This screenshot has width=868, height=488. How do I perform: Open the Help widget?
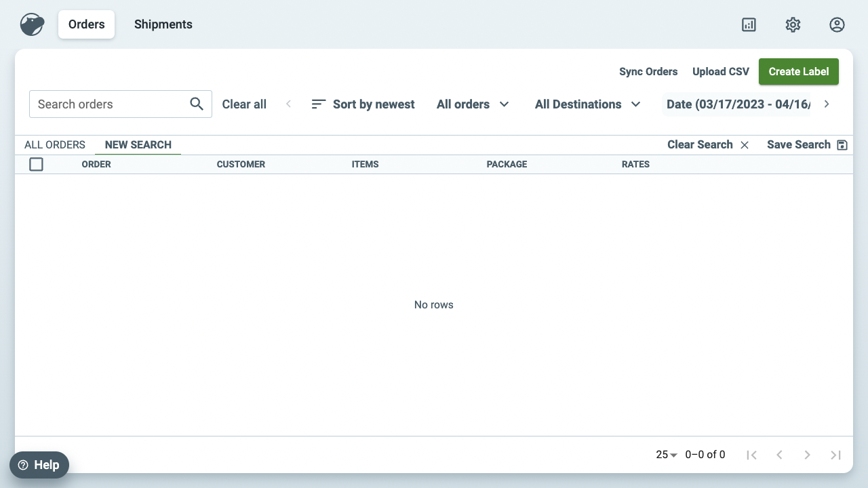point(39,465)
